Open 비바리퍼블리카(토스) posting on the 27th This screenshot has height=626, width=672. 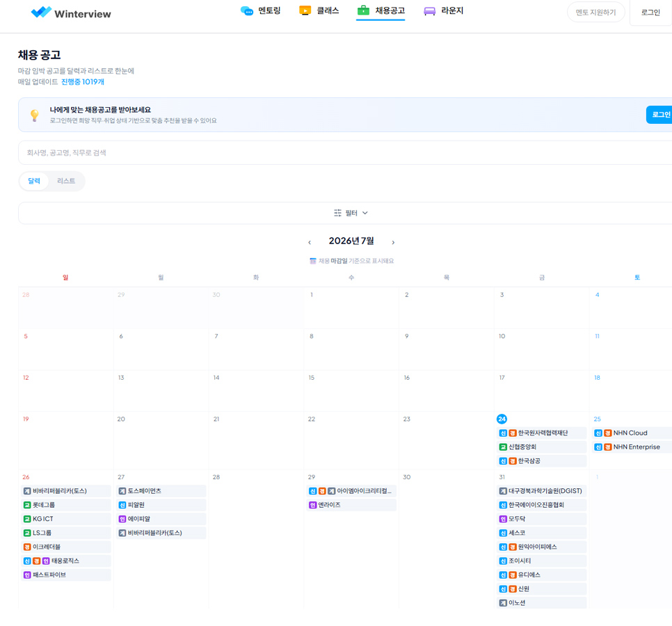(161, 533)
